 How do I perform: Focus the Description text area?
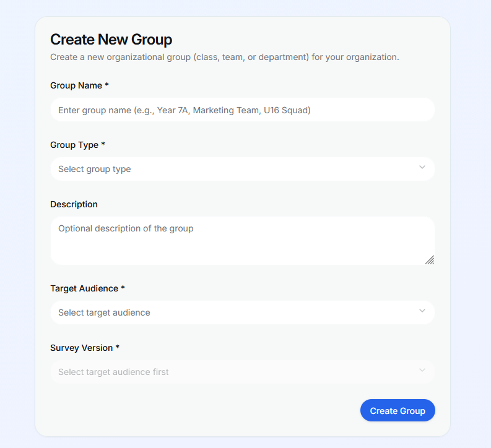pyautogui.click(x=242, y=240)
